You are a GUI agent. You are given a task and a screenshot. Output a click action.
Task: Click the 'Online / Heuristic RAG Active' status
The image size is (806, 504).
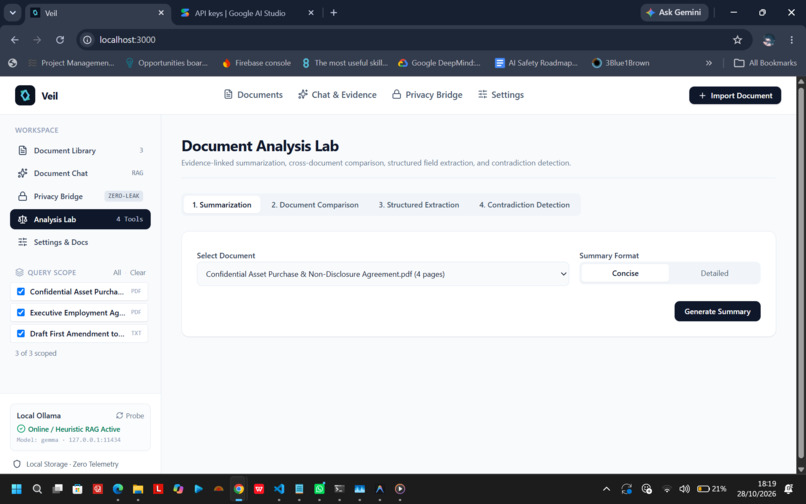74,429
